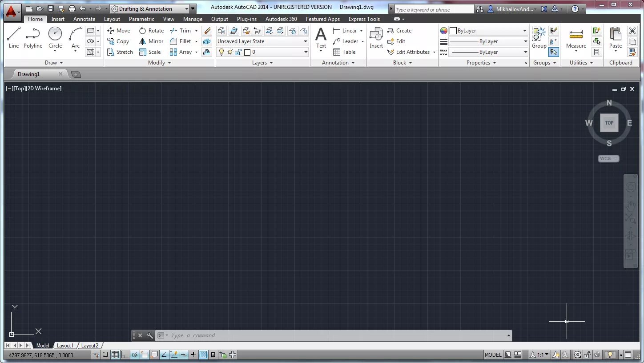644x363 pixels.
Task: Toggle Isolate Objects lightbulb in status bar
Action: [x=611, y=355]
